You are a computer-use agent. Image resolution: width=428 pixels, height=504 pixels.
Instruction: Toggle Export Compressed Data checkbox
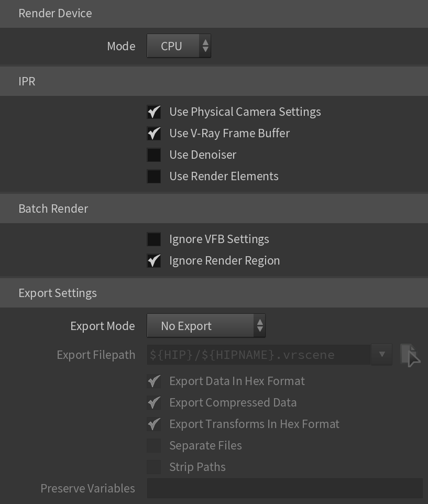click(x=154, y=403)
